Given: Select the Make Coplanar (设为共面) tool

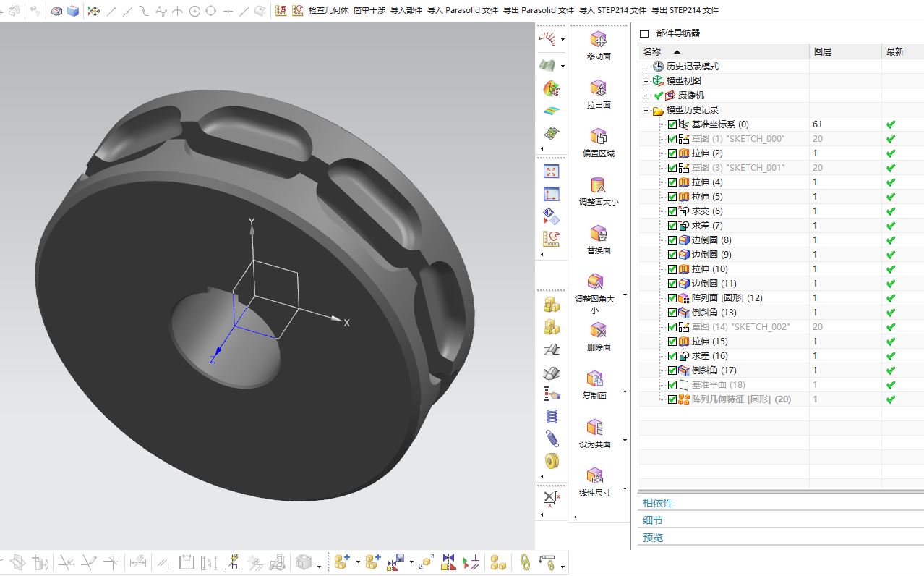Looking at the screenshot, I should tap(595, 434).
